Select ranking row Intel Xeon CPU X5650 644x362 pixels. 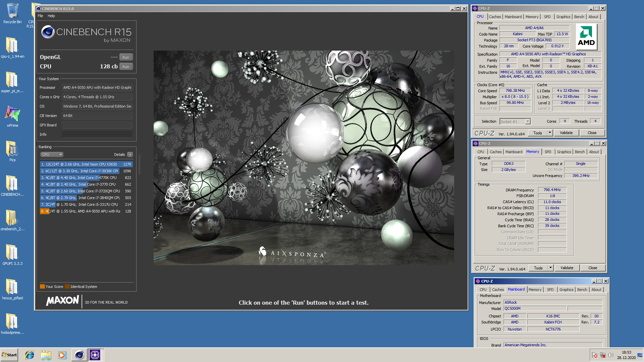click(86, 164)
